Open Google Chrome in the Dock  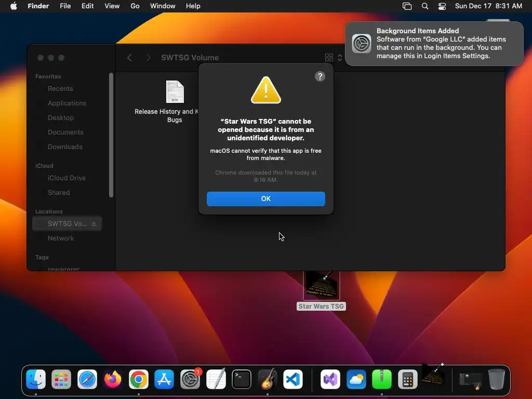(138, 379)
